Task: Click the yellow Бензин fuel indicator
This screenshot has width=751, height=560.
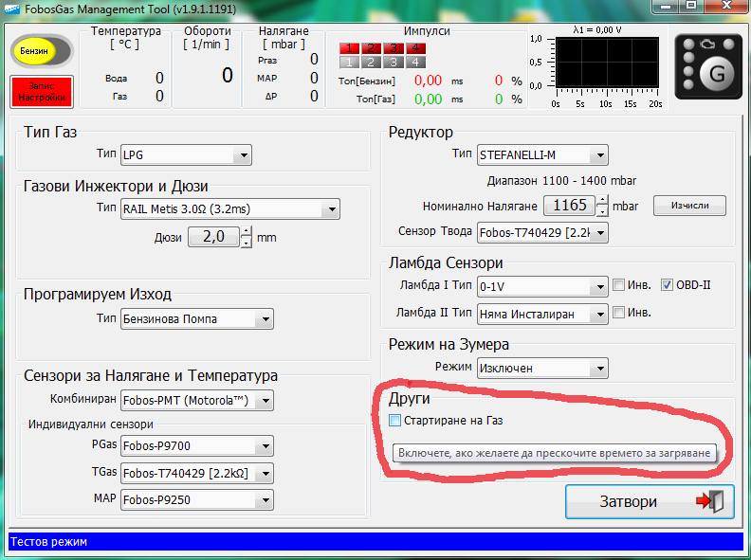Action: (34, 51)
